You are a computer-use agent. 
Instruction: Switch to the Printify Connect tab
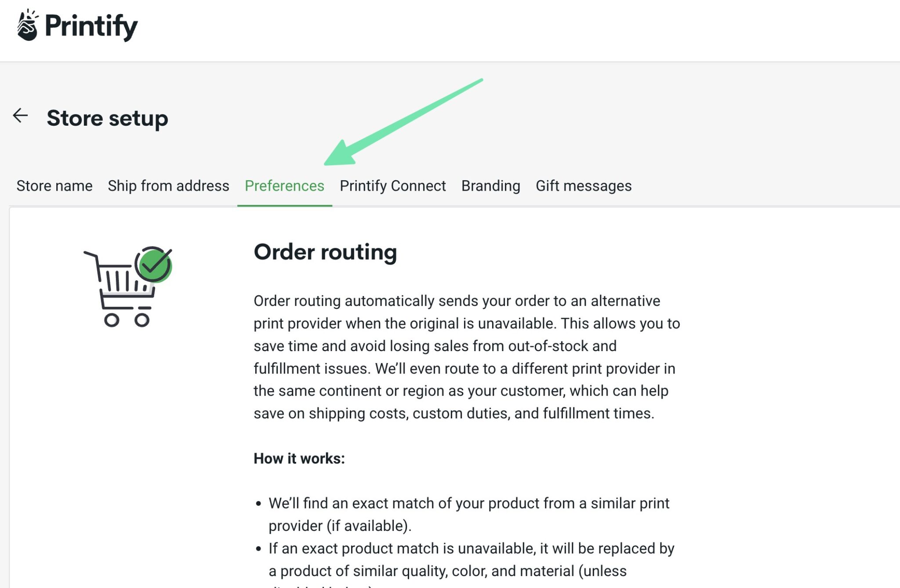point(392,185)
